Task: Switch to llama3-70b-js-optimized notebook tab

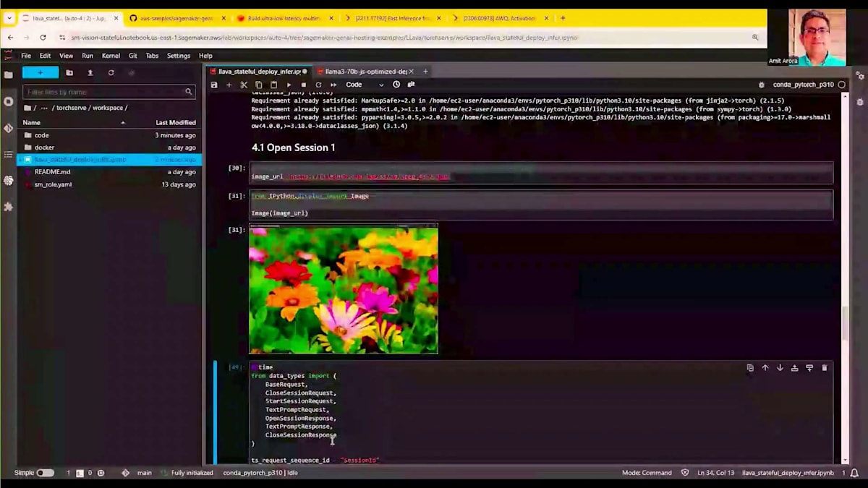Action: (x=365, y=72)
